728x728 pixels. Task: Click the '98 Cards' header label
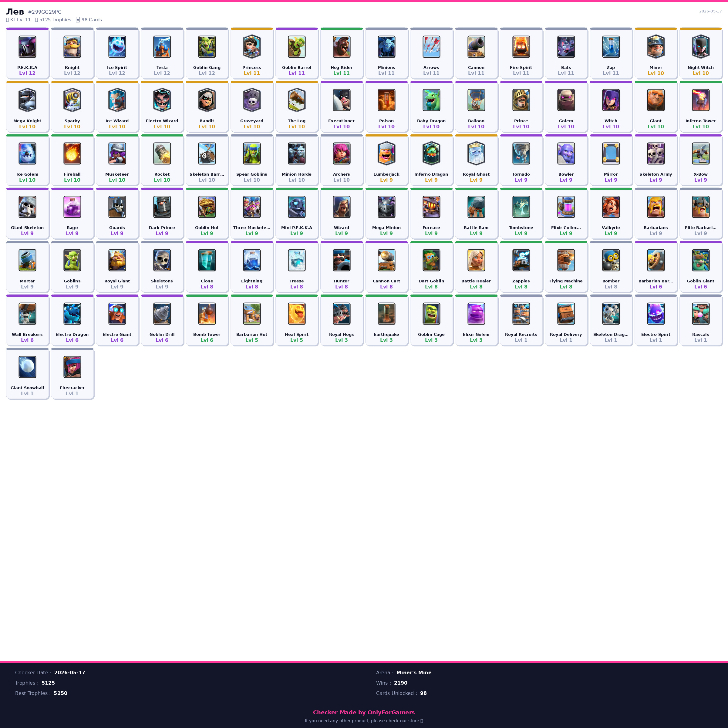click(x=92, y=20)
